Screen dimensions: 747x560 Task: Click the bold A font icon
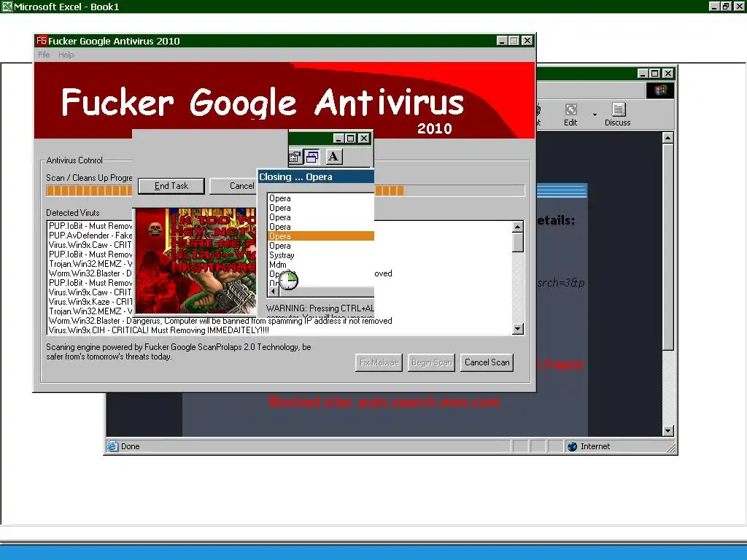coord(333,156)
